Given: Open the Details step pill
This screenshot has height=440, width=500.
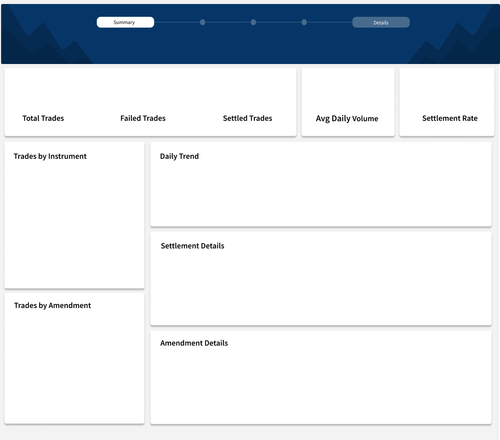Looking at the screenshot, I should tap(381, 22).
